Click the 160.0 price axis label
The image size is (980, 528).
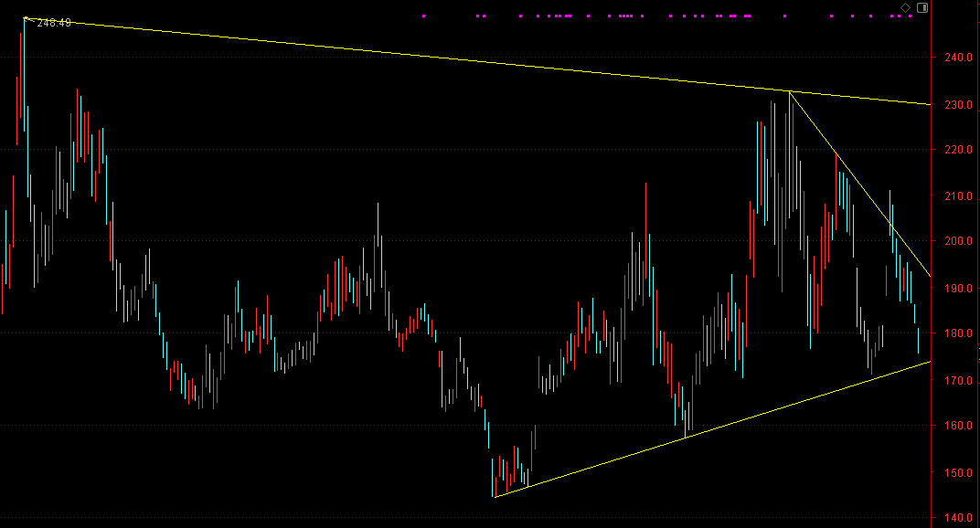tap(958, 426)
